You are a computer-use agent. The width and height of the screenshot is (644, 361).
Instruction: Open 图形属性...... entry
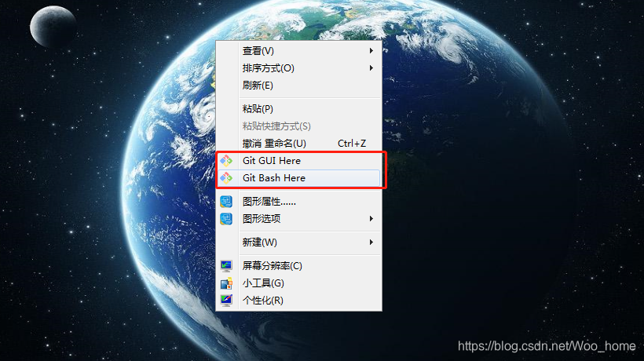pyautogui.click(x=298, y=202)
